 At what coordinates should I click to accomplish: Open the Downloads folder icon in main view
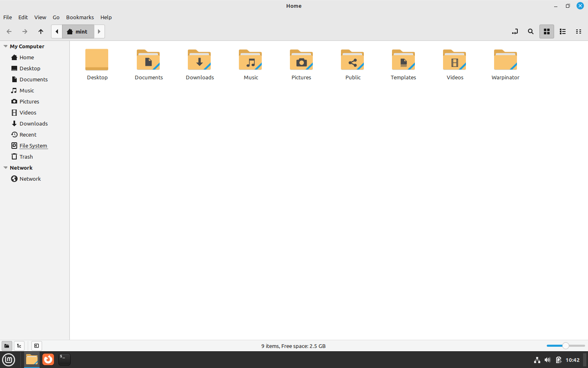click(199, 60)
